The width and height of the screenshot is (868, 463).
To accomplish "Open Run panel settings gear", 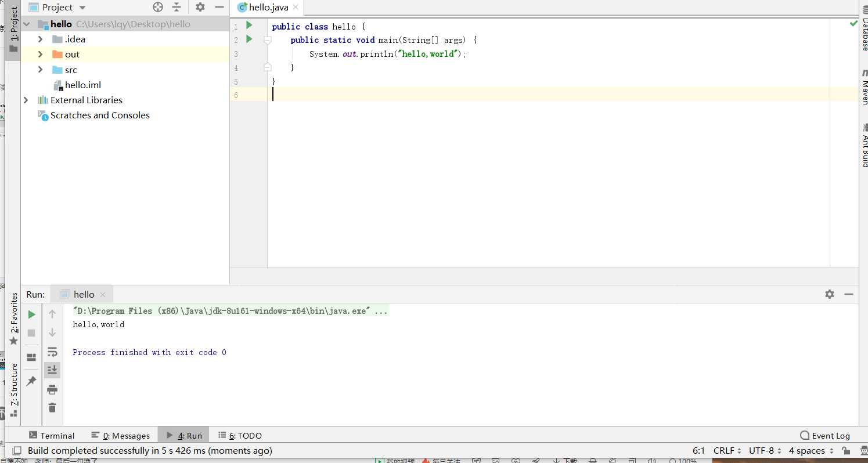I will (x=830, y=294).
